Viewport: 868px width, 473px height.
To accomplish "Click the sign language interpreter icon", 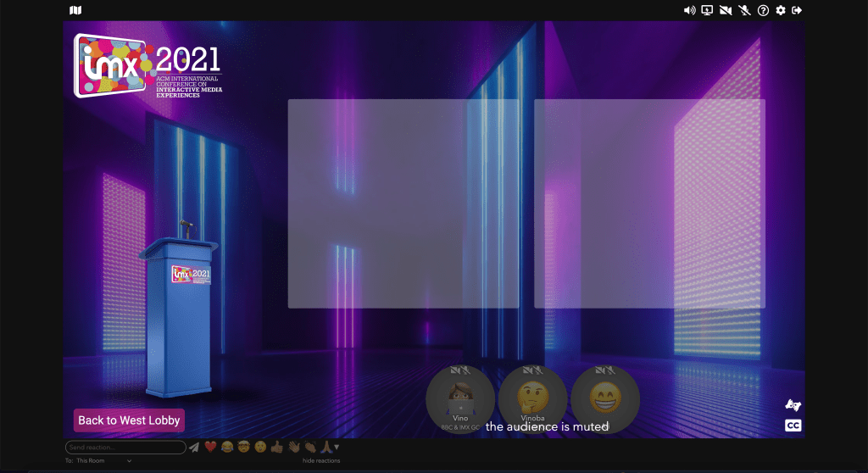I will click(793, 405).
